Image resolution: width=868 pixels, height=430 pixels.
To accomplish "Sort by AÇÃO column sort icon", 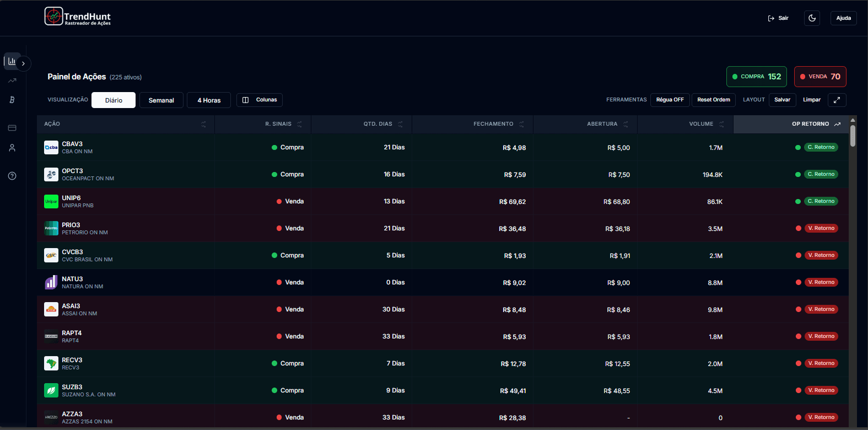I will pos(203,124).
